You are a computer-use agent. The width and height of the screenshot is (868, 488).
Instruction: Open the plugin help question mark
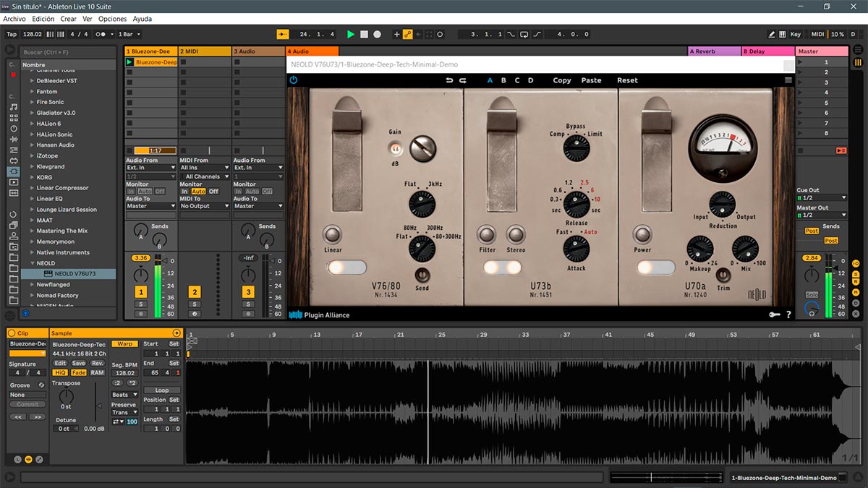[x=788, y=314]
